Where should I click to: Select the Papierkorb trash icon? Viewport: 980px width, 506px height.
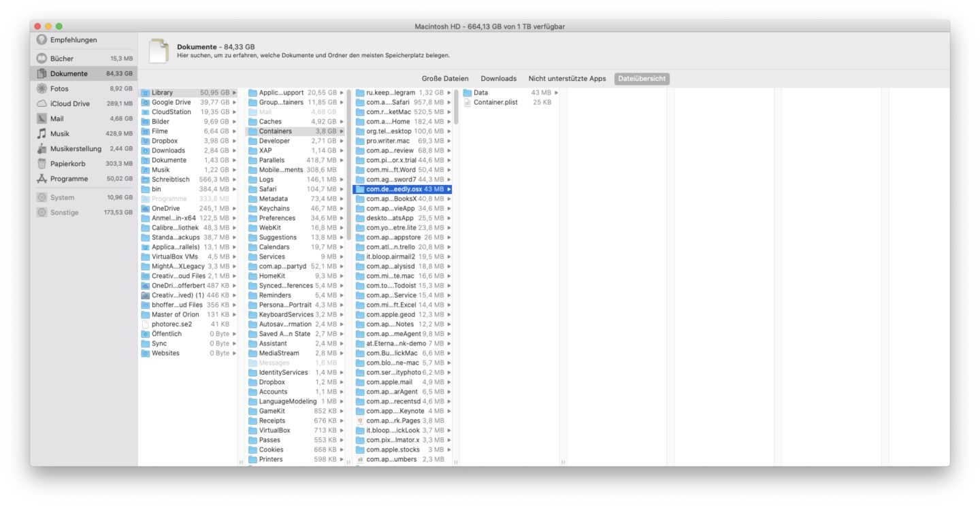tap(42, 163)
